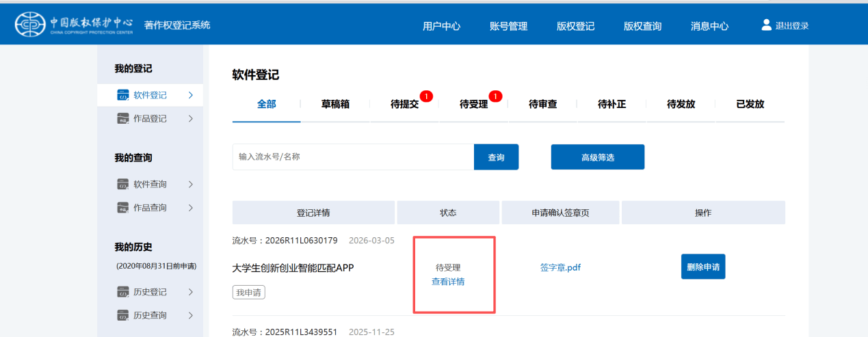
Task: Select 软件登记 in the sidebar
Action: pyautogui.click(x=150, y=95)
